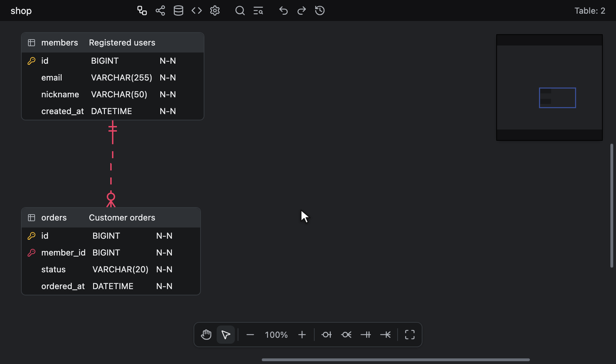
Task: Click the 100% zoom level label
Action: [276, 335]
